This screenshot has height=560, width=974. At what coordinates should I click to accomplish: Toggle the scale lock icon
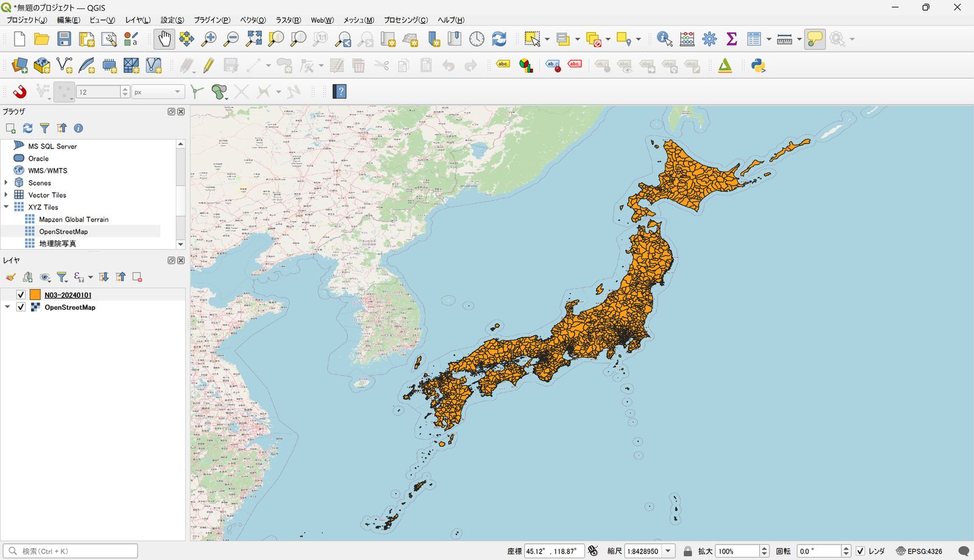(688, 551)
